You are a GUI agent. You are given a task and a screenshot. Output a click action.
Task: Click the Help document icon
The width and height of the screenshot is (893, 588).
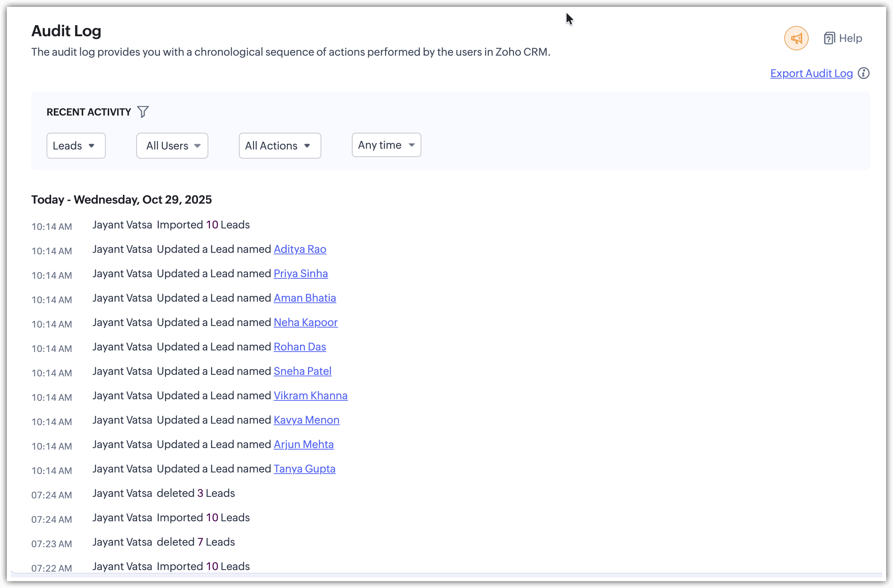click(x=829, y=38)
